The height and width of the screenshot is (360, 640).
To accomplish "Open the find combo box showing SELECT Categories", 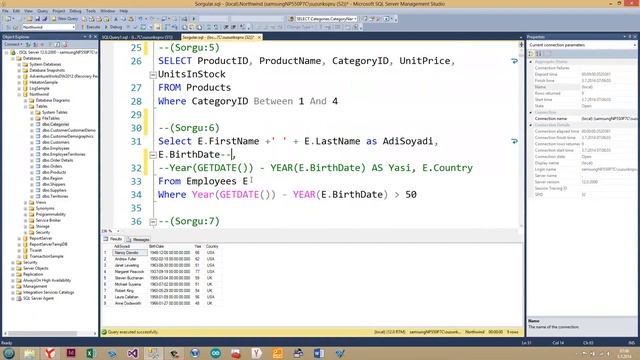I will (x=326, y=19).
